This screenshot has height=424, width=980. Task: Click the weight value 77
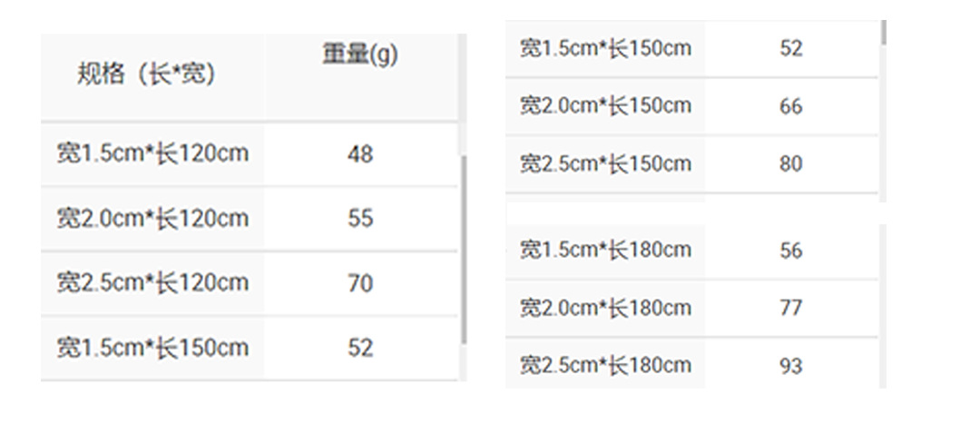791,309
